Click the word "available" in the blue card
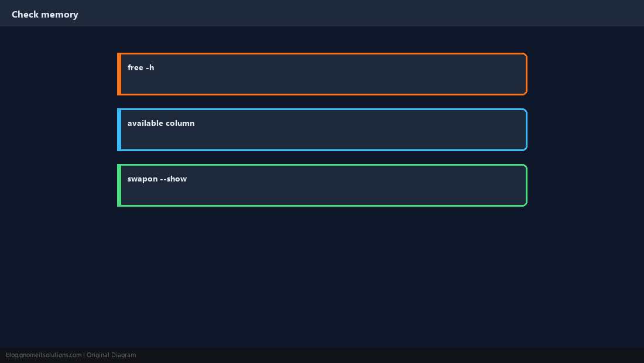The width and height of the screenshot is (644, 363). click(145, 123)
